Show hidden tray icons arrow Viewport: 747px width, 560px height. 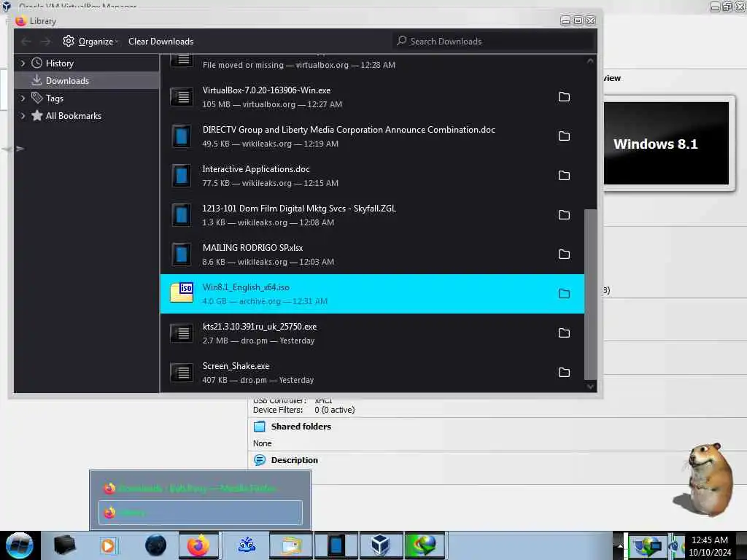(x=620, y=545)
